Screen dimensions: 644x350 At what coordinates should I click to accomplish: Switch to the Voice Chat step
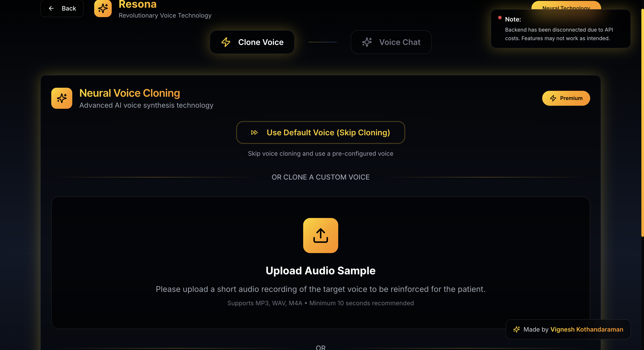point(391,42)
